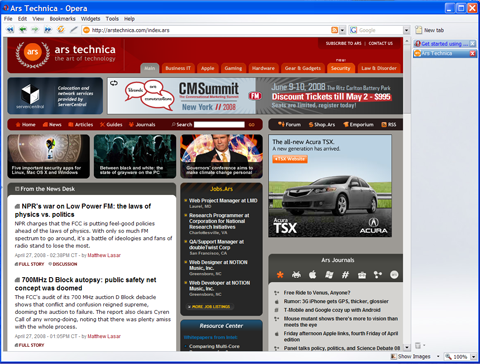Viewport: 480px width, 364px height.
Task: Select the Windows journal icon in Ars Journals
Action: pyautogui.click(x=329, y=275)
